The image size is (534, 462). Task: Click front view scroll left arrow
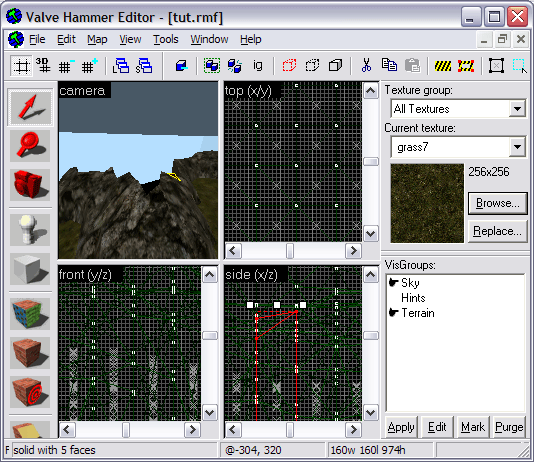(x=67, y=430)
